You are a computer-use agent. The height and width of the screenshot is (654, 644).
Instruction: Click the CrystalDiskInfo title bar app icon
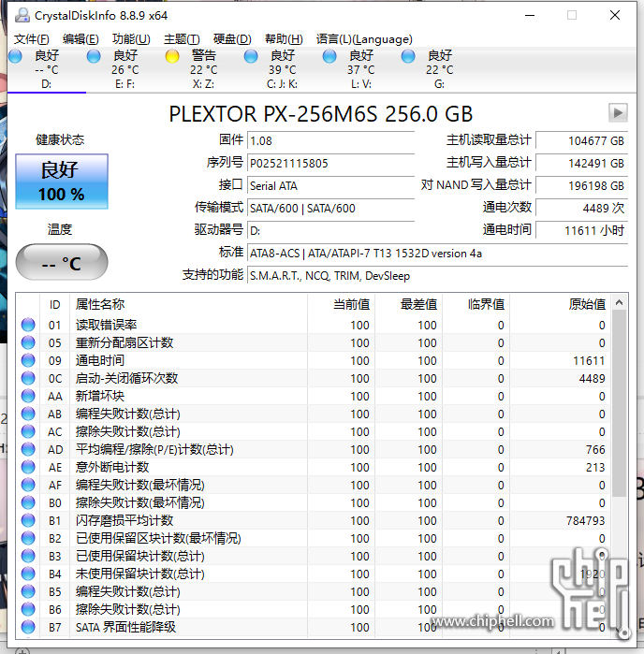(22, 15)
